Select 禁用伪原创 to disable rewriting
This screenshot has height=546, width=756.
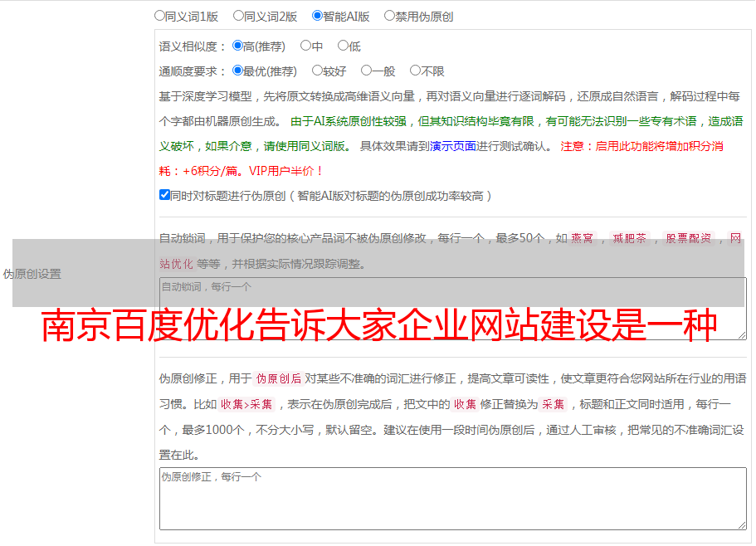tap(389, 16)
